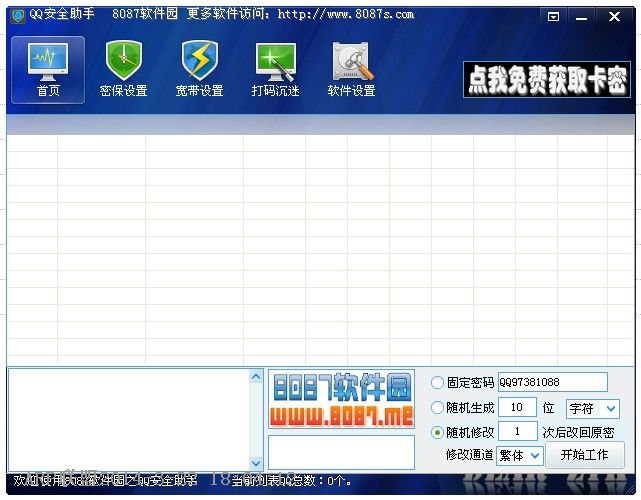This screenshot has width=641, height=500.
Task: Expand the 字符 character type dropdown
Action: pyautogui.click(x=593, y=408)
